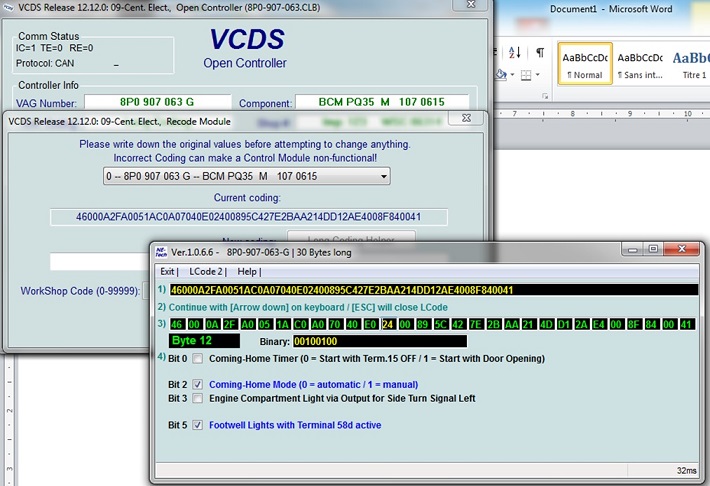This screenshot has width=710, height=486.
Task: Select byte cell with value 0A
Action: tap(212, 324)
